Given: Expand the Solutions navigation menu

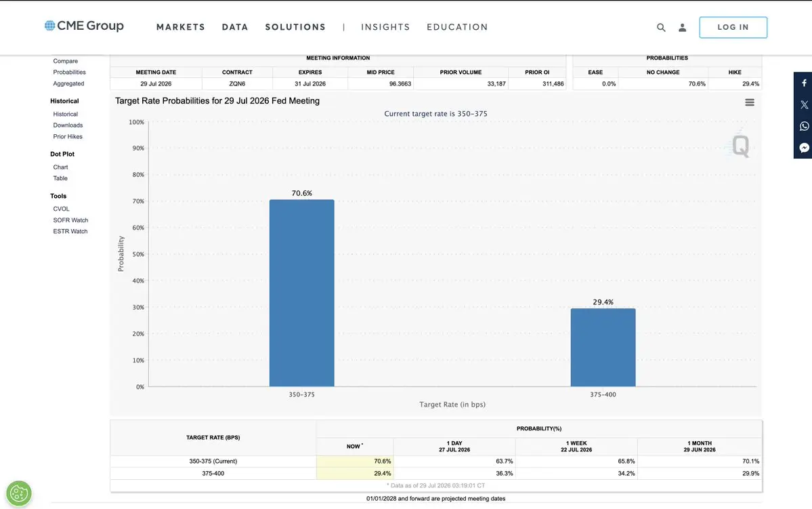Looking at the screenshot, I should pos(295,27).
